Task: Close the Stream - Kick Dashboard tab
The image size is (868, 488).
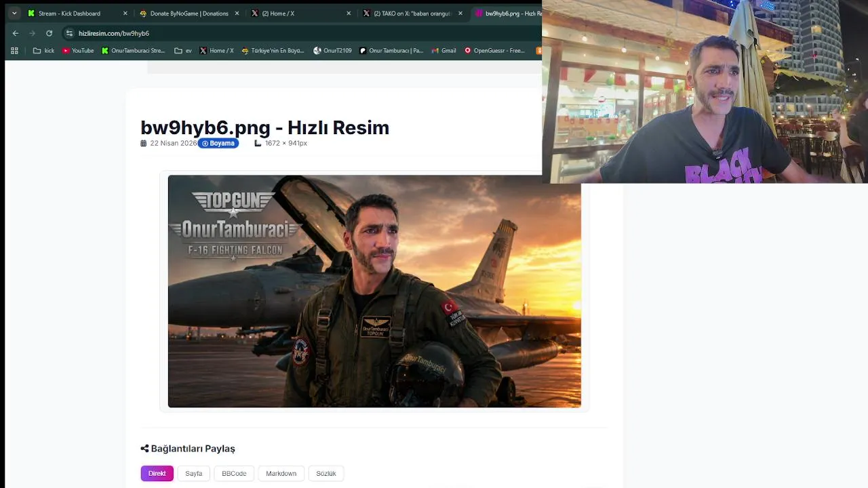Action: pyautogui.click(x=125, y=13)
